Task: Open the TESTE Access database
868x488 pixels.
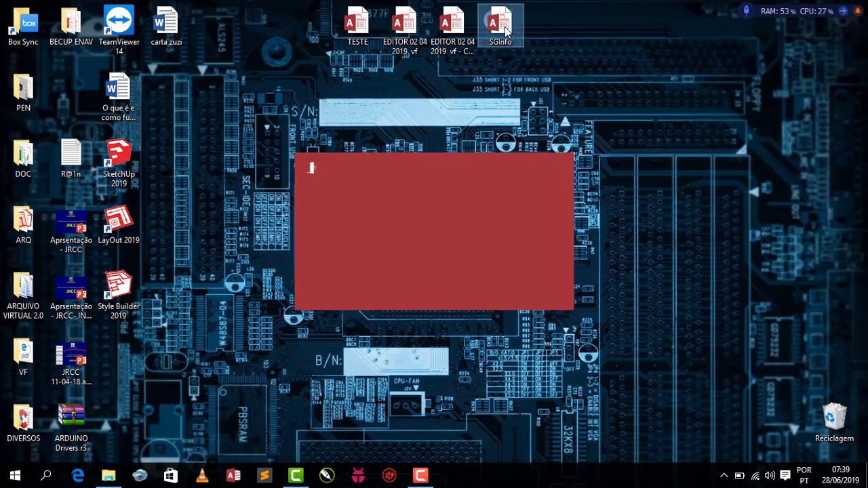Action: tap(357, 26)
